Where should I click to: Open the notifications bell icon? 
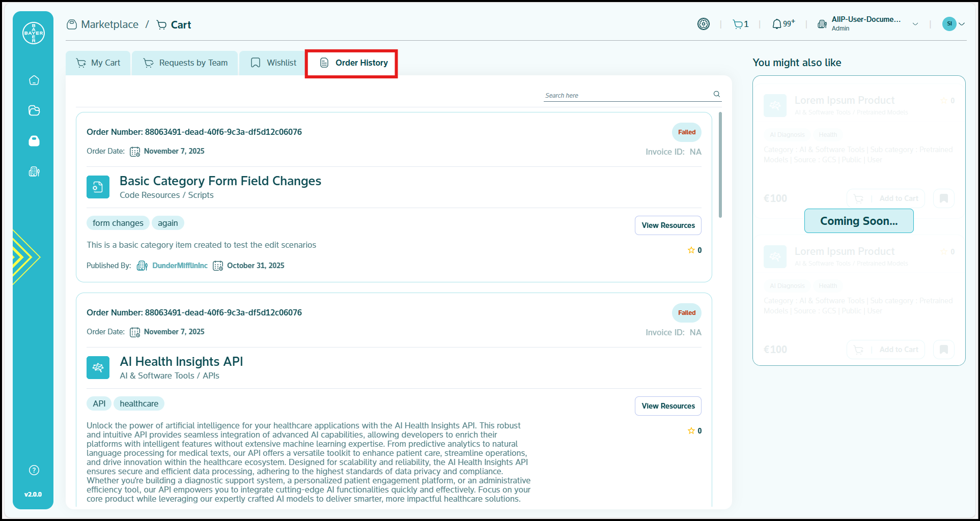tap(776, 24)
